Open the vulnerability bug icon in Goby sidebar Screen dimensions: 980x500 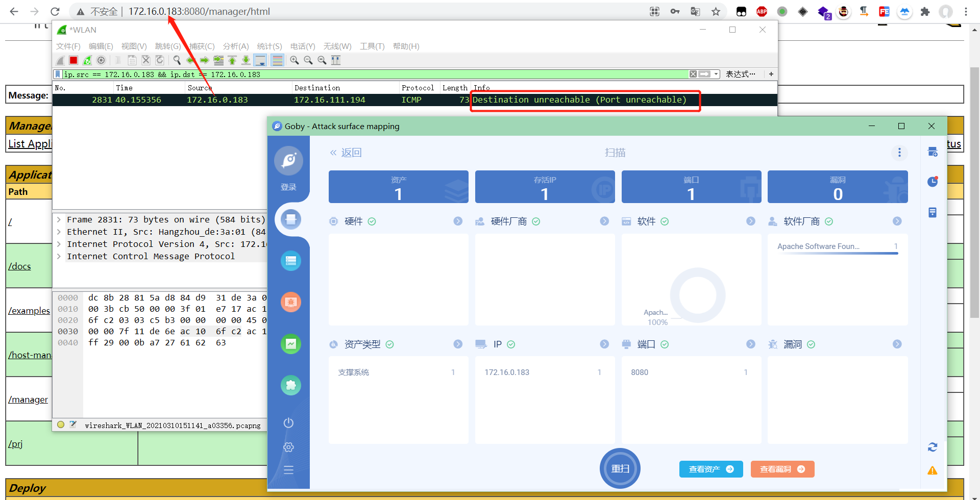291,302
